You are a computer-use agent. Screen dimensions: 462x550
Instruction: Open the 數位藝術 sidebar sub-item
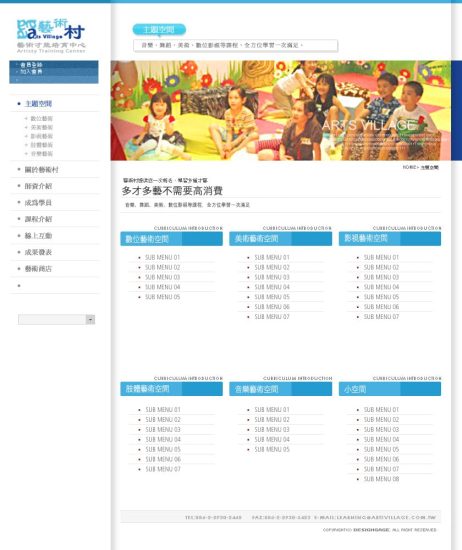41,119
